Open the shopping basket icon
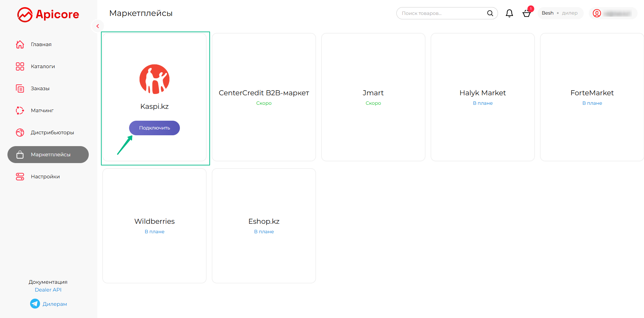644x318 pixels. coord(526,14)
